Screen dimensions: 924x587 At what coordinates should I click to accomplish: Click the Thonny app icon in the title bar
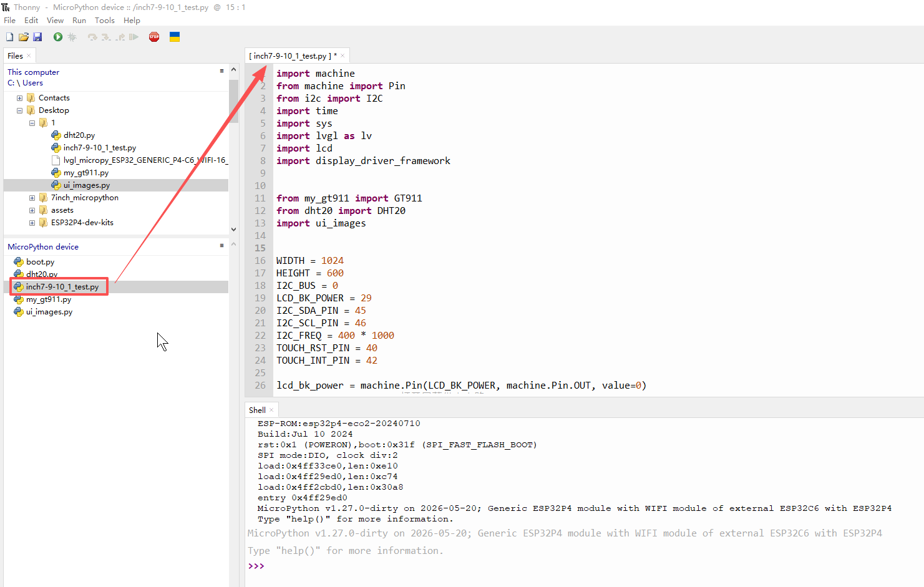(6, 7)
